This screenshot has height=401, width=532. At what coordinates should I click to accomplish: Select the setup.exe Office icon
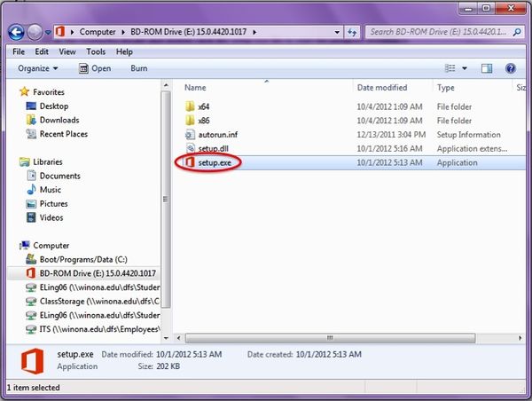click(190, 162)
